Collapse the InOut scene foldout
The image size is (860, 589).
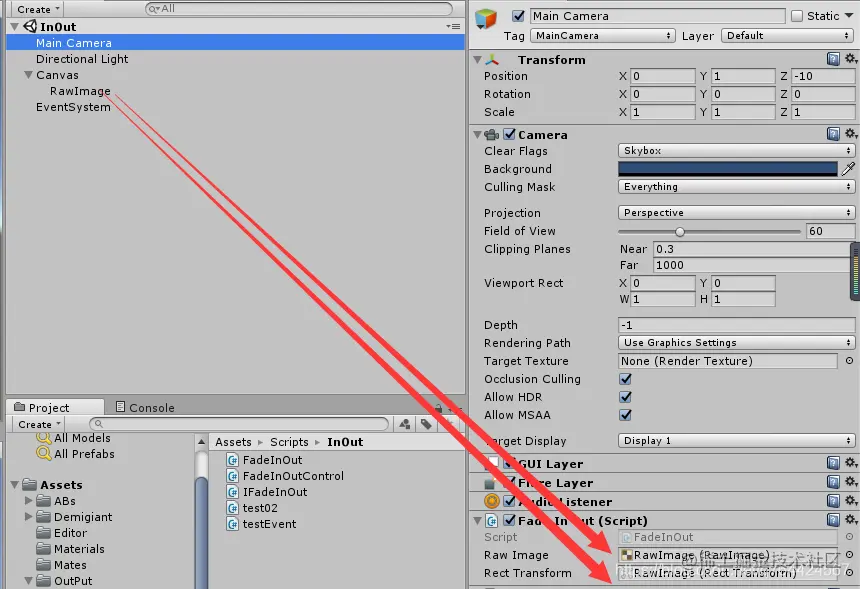click(15, 26)
